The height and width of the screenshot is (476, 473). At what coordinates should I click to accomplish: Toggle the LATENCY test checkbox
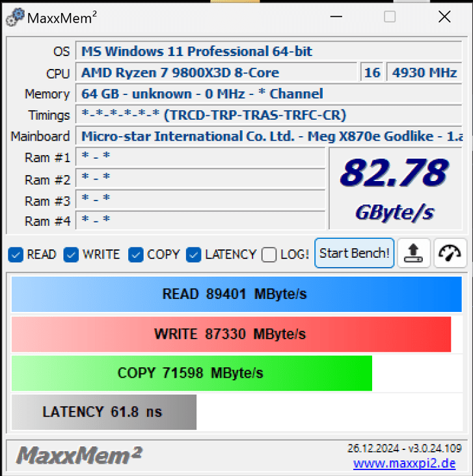click(194, 255)
